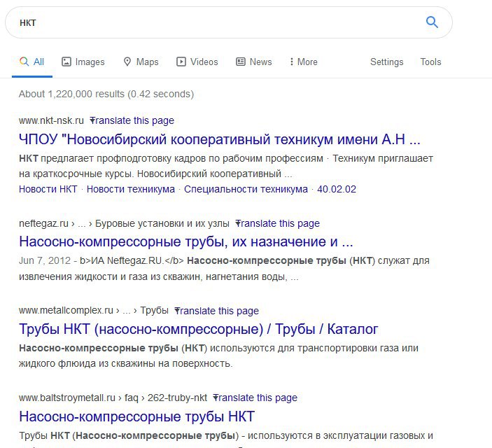The width and height of the screenshot is (492, 448).
Task: Click the Maps tab pin icon
Action: pos(127,62)
